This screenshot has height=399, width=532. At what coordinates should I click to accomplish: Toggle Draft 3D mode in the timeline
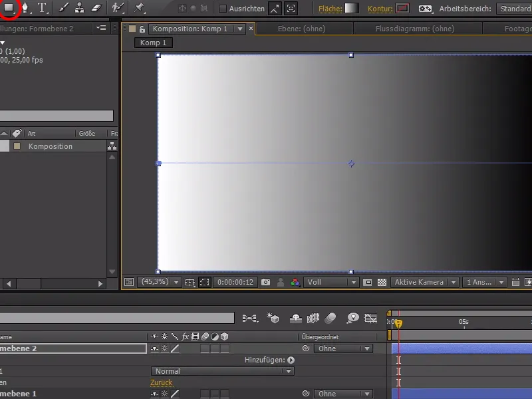pos(273,319)
